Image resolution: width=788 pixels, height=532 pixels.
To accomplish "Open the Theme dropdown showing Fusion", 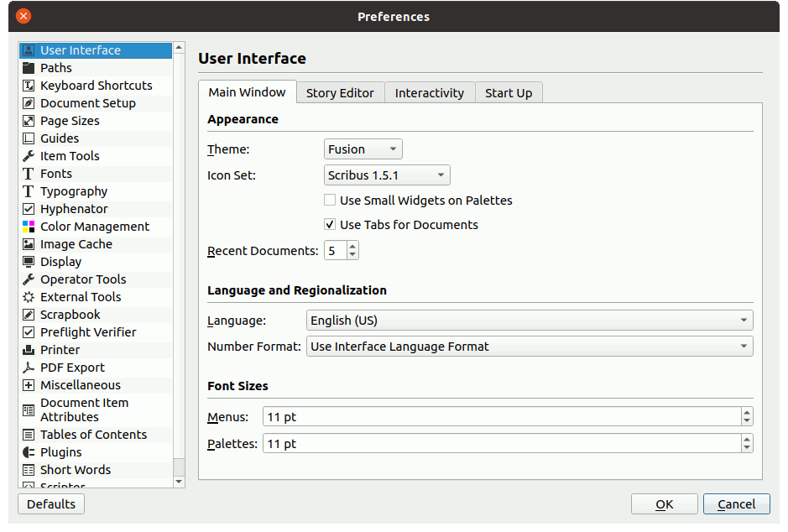I will (x=363, y=149).
